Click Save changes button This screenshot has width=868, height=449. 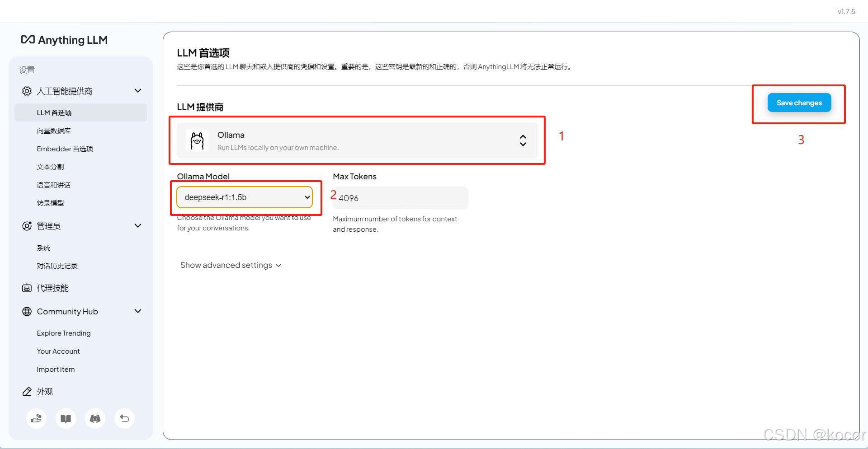point(799,103)
